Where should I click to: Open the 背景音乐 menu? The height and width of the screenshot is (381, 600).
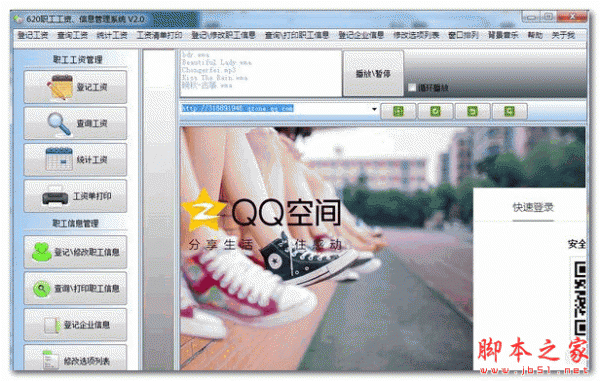[x=503, y=35]
